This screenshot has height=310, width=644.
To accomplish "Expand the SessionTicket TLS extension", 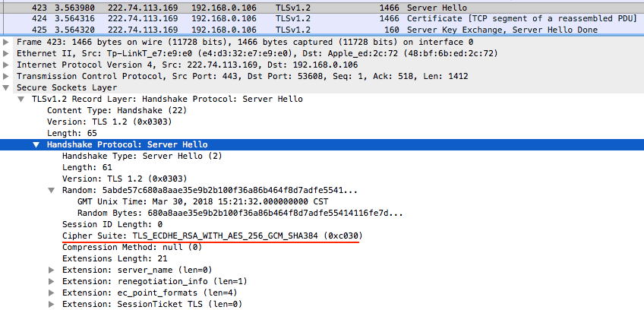I will click(52, 304).
